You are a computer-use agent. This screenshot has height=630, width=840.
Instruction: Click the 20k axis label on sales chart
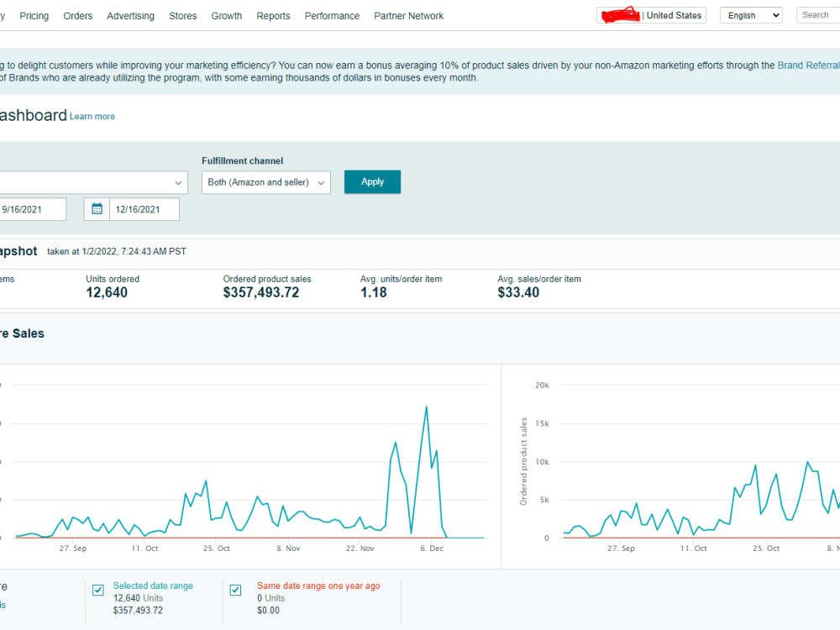click(542, 386)
